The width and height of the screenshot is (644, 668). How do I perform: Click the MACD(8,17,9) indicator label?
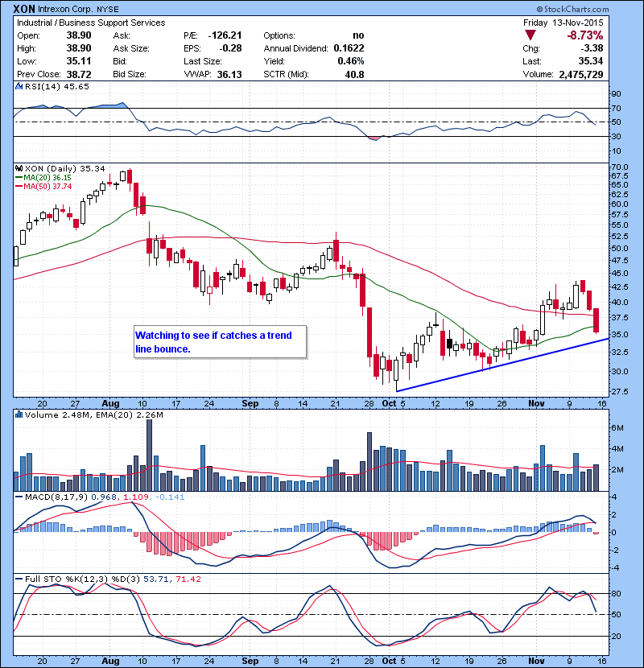point(57,497)
